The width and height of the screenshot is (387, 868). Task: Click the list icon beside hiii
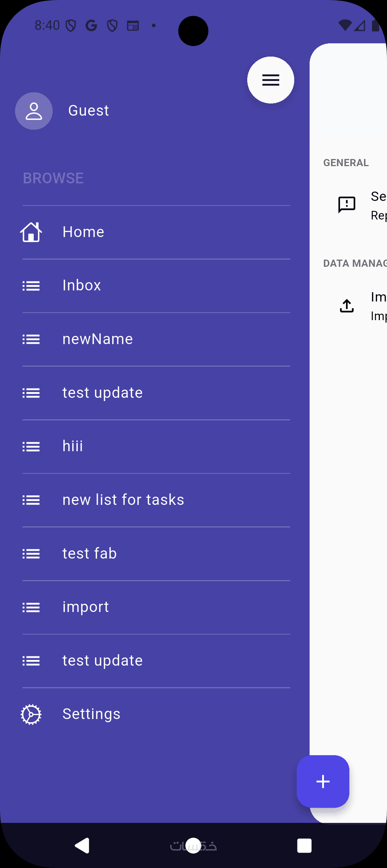(x=31, y=447)
